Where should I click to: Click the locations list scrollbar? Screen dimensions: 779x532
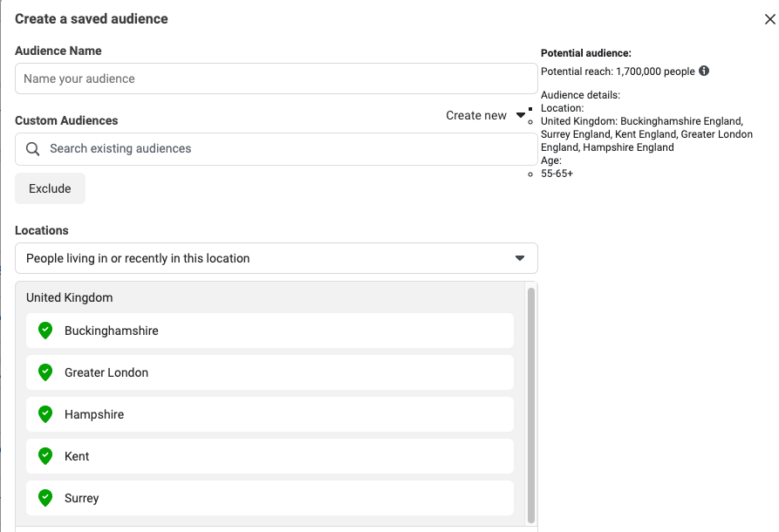531,405
